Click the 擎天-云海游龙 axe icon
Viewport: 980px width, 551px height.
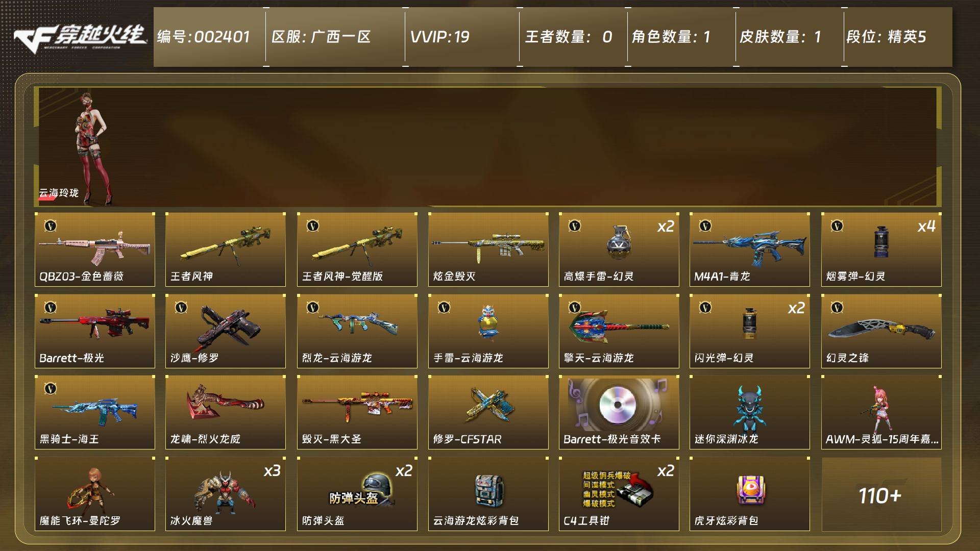click(619, 327)
